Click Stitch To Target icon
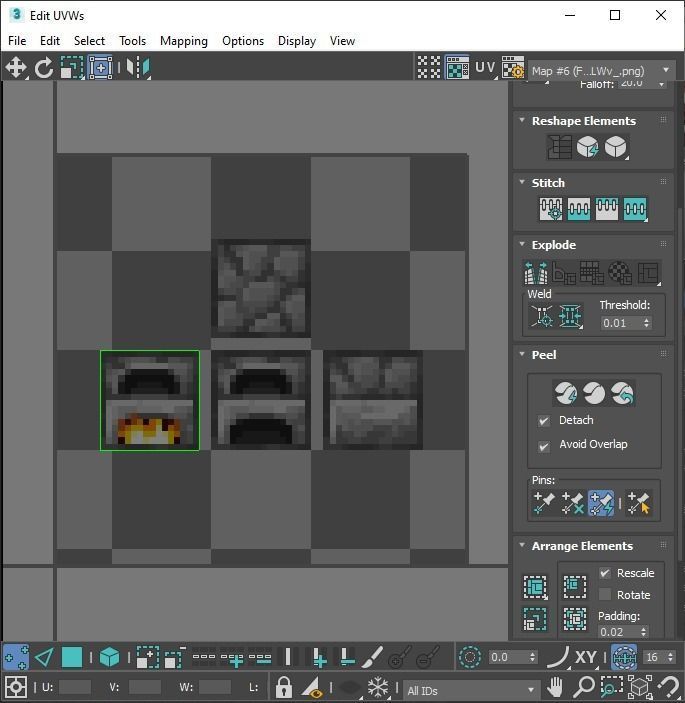Screen dimensions: 685x703 point(551,209)
